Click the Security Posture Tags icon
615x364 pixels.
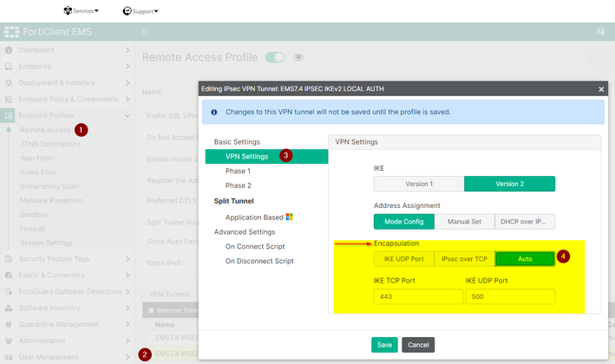click(x=9, y=259)
